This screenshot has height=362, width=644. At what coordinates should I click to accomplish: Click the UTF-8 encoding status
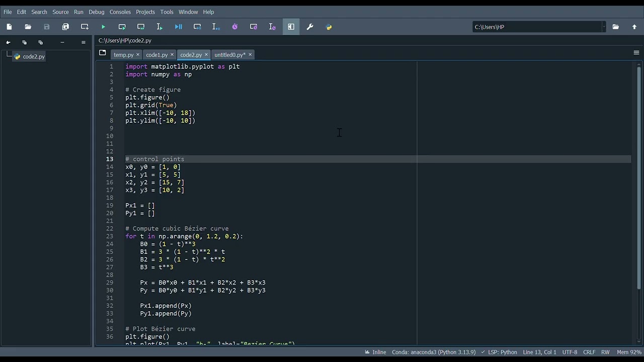tap(570, 352)
